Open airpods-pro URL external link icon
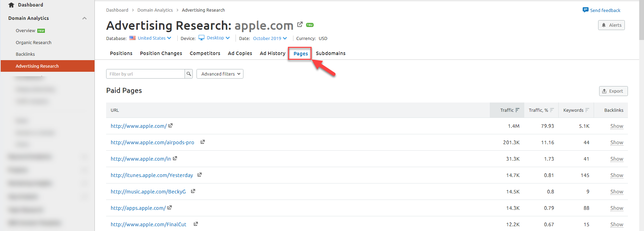Image resolution: width=644 pixels, height=231 pixels. tap(203, 142)
